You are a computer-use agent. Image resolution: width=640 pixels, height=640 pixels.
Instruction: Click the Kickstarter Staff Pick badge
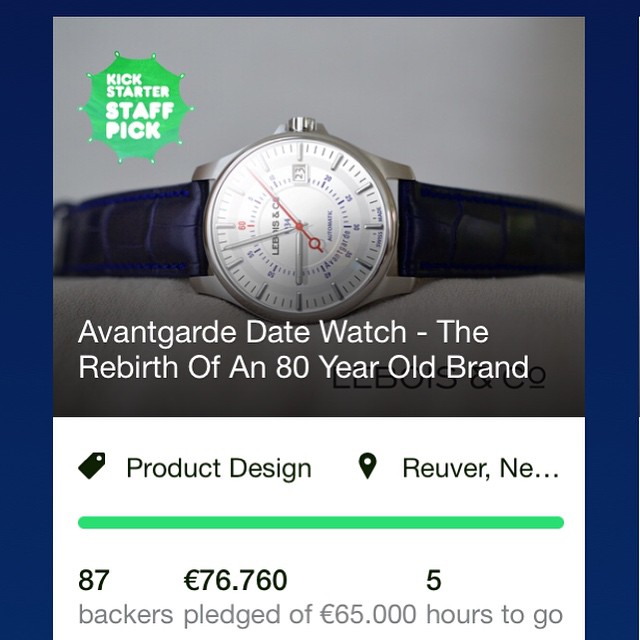pyautogui.click(x=136, y=108)
